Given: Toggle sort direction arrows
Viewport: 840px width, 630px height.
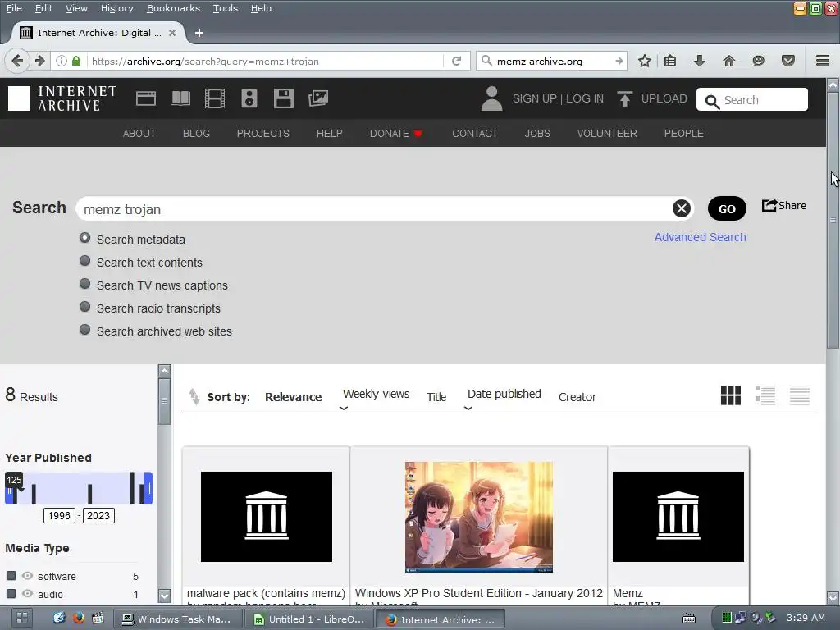Looking at the screenshot, I should pyautogui.click(x=194, y=397).
